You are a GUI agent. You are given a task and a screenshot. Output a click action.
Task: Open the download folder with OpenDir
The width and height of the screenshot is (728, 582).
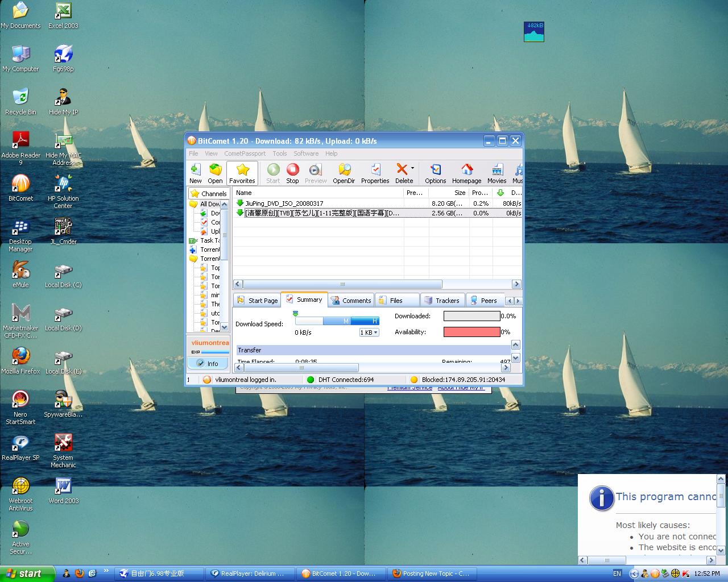[344, 173]
